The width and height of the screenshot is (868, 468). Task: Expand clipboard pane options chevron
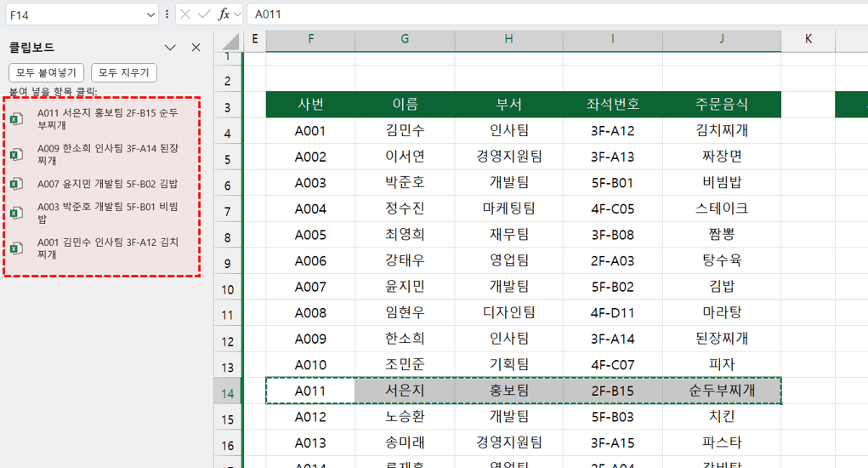pyautogui.click(x=170, y=48)
